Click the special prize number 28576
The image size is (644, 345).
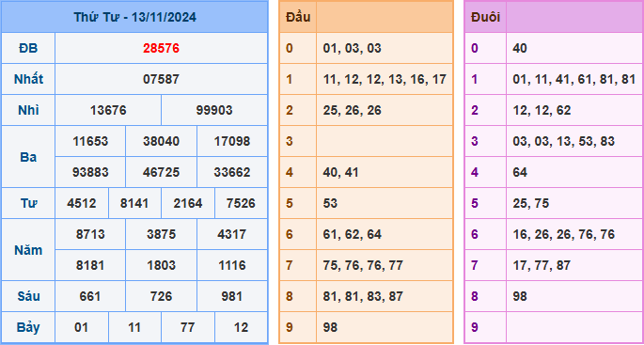tap(161, 49)
